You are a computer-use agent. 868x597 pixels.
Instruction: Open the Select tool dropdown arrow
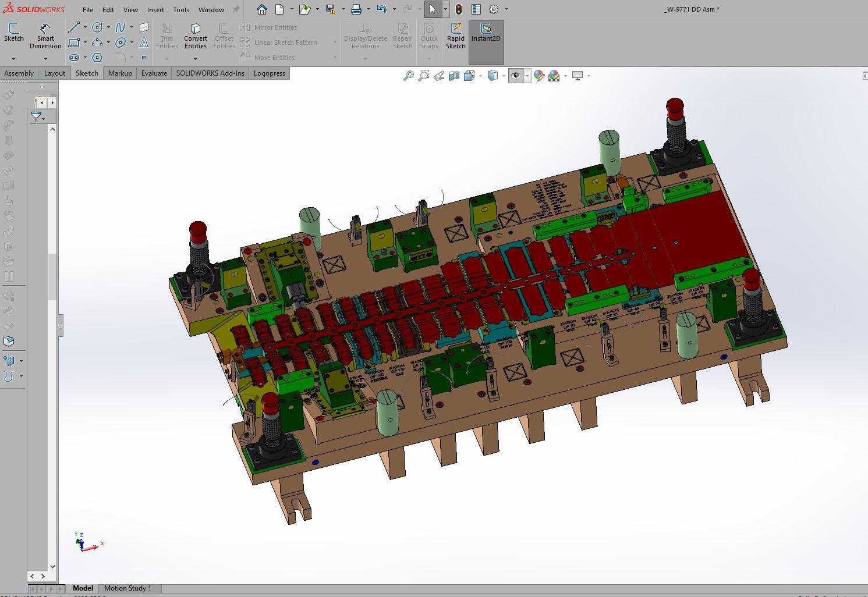pos(445,9)
